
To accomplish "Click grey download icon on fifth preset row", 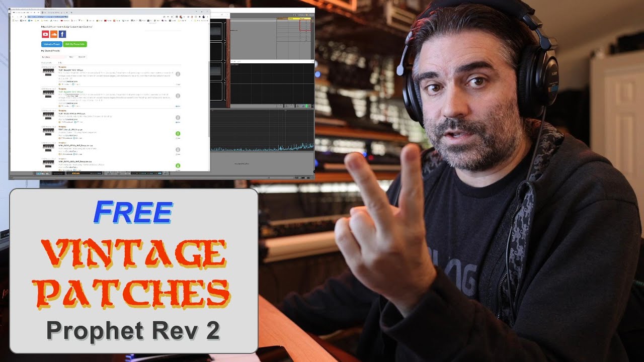I will coord(178,149).
